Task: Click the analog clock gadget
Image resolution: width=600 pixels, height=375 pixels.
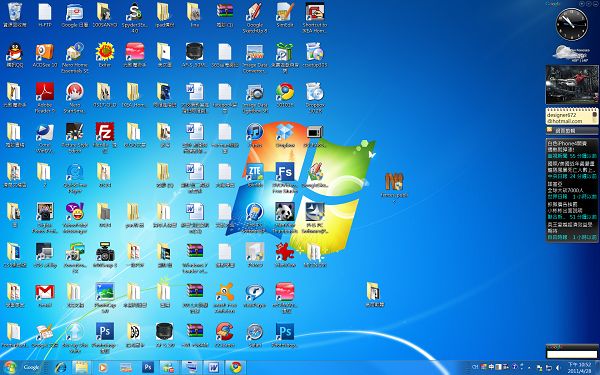Action: point(571,24)
